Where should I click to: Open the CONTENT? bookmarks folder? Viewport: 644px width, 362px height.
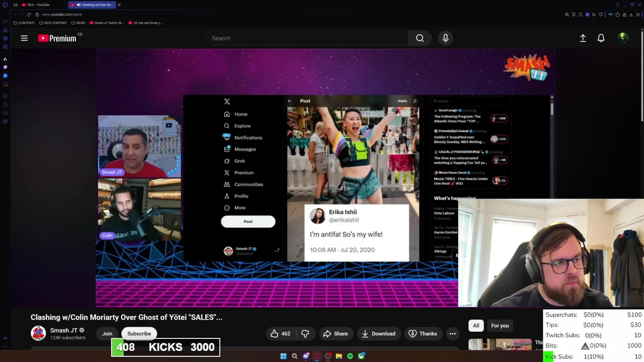click(x=24, y=23)
